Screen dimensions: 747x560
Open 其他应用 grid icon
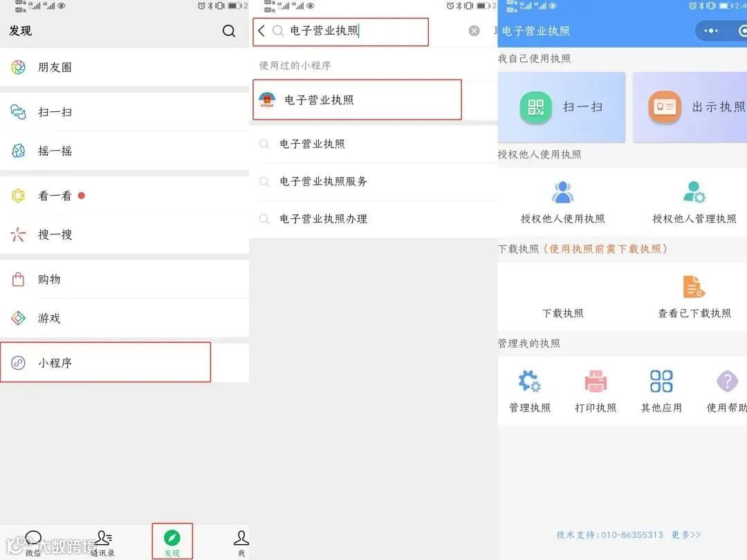(x=661, y=382)
